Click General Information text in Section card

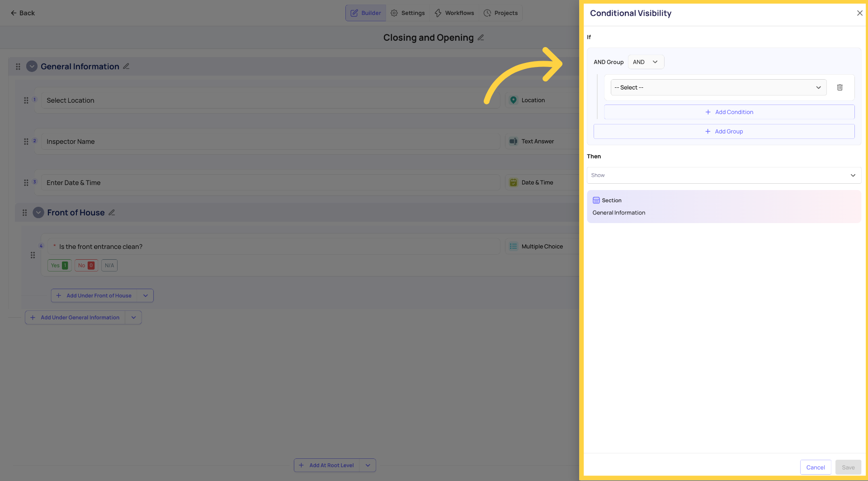point(619,213)
